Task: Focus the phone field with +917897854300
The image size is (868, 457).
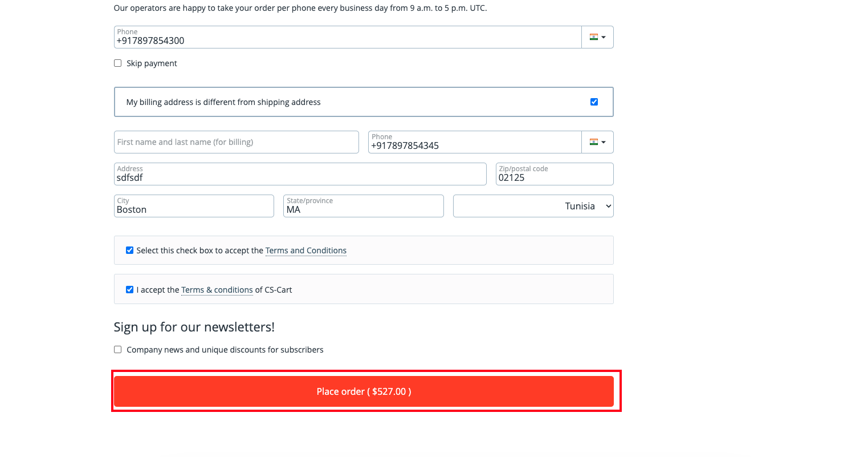Action: 348,37
